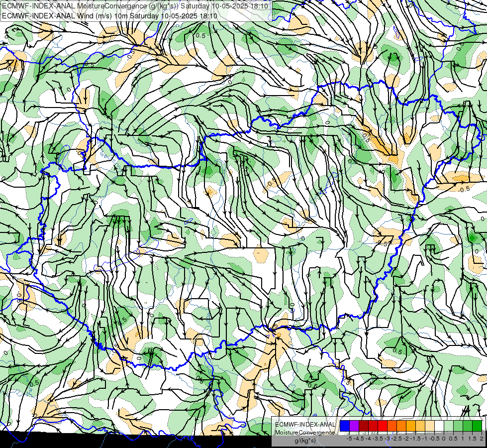Click the purple legend swatch
The width and height of the screenshot is (487, 448).
[354, 426]
